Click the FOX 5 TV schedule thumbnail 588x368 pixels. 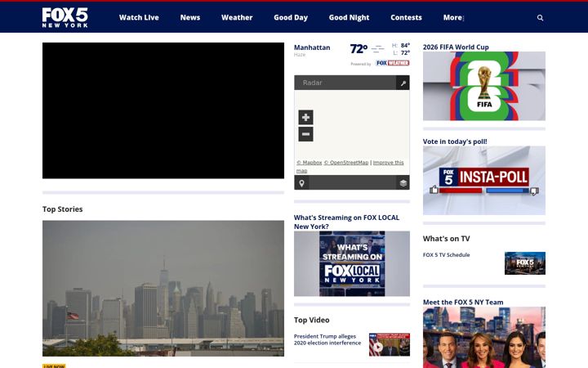[525, 263]
